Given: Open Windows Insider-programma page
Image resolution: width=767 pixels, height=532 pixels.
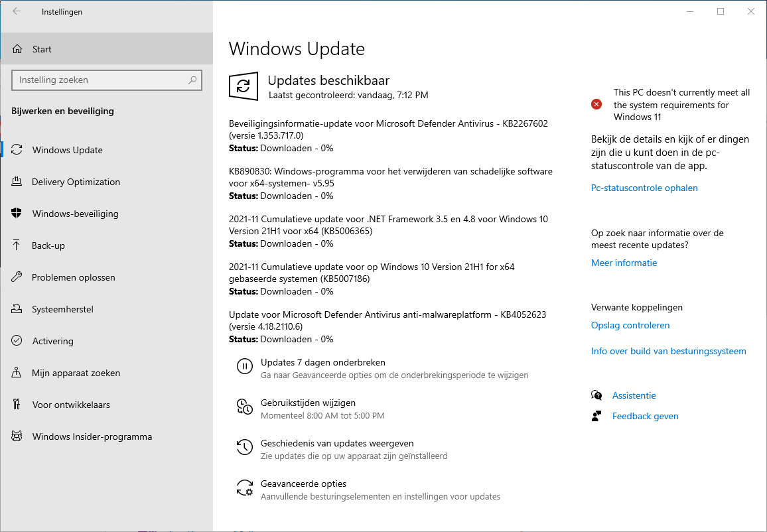Looking at the screenshot, I should coord(92,436).
